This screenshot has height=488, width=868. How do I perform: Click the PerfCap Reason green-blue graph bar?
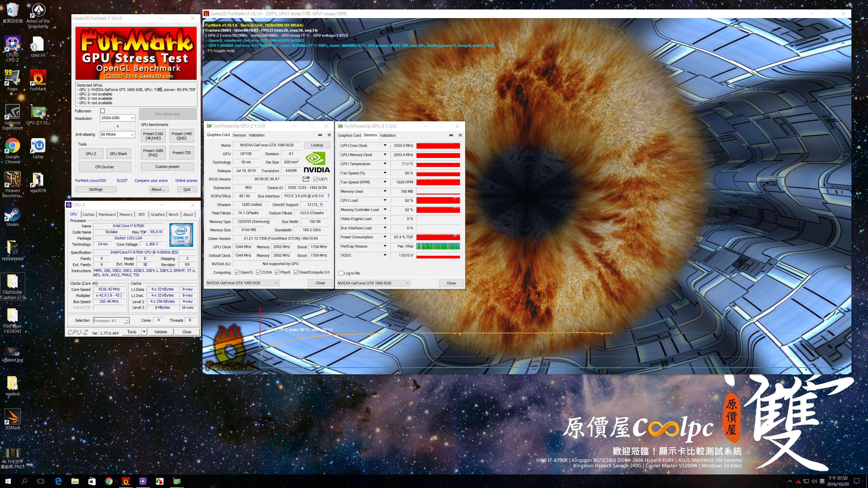tap(438, 246)
